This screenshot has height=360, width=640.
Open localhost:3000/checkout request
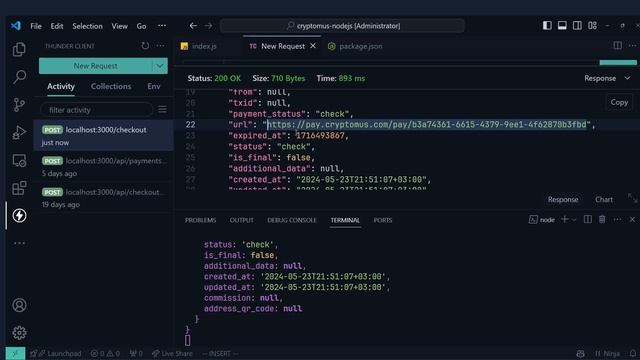pos(104,136)
